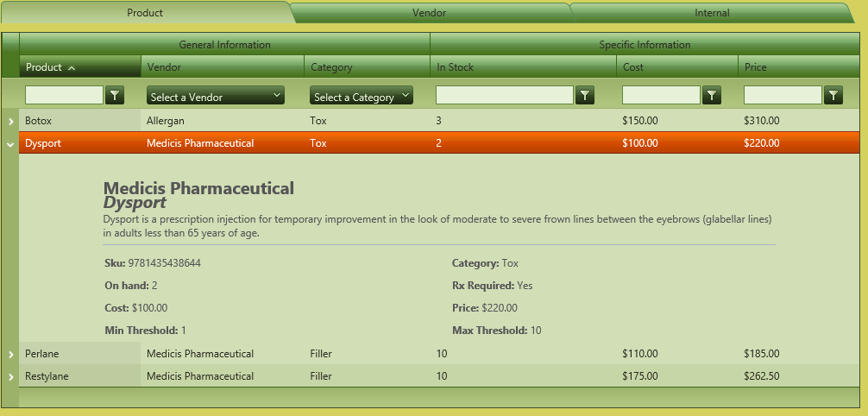Click the Rx Required: Yes field
868x416 pixels.
(x=492, y=286)
